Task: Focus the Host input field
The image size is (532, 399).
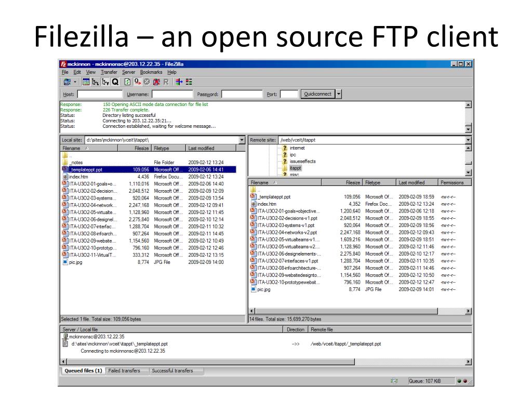Action: pos(100,94)
